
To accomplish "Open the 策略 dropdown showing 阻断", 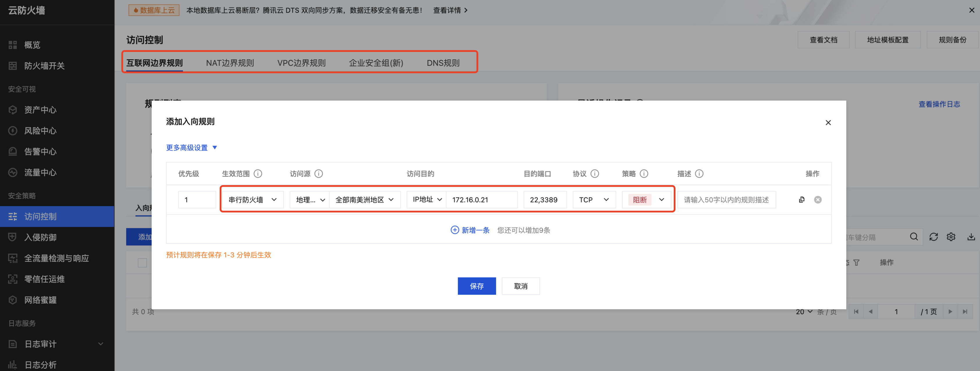I will point(647,199).
